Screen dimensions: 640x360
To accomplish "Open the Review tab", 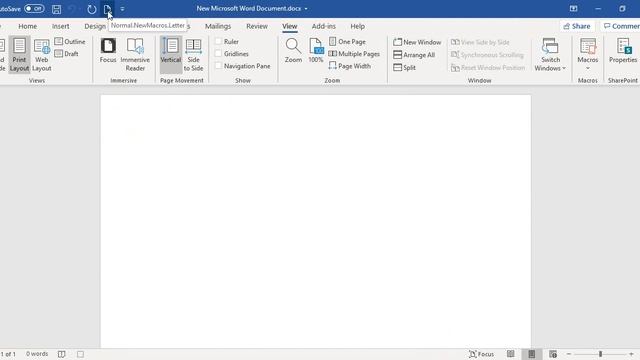I will tap(257, 26).
